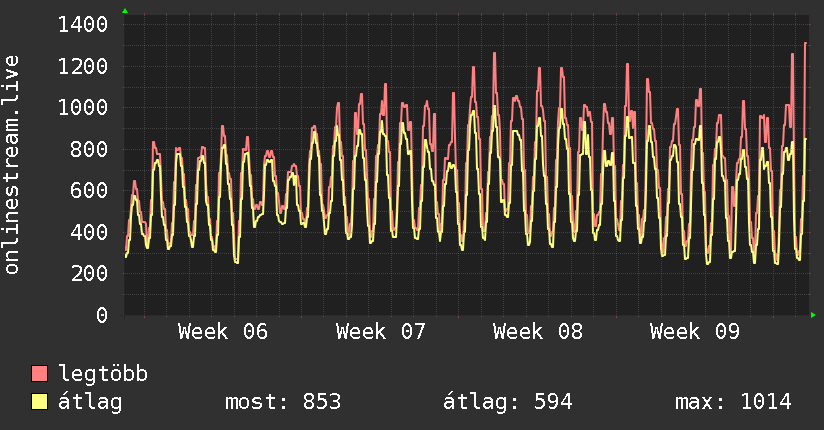Click the green arrow at x-axis right end

click(x=814, y=315)
